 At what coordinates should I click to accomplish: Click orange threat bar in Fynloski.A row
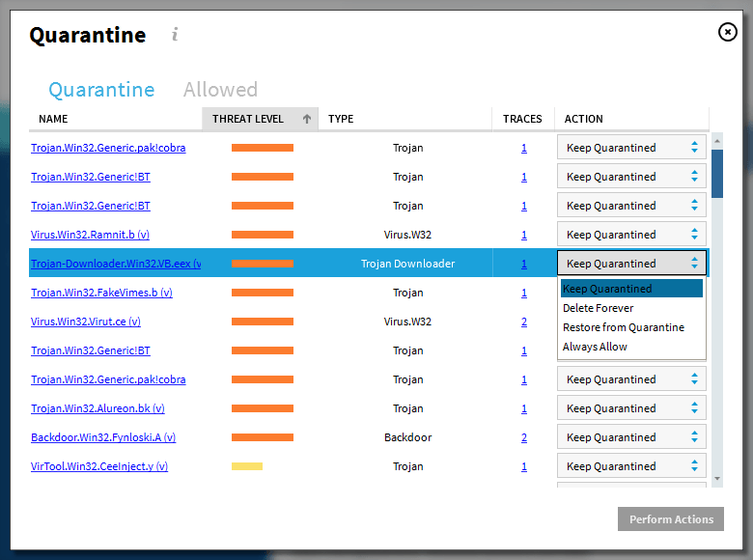pos(263,437)
